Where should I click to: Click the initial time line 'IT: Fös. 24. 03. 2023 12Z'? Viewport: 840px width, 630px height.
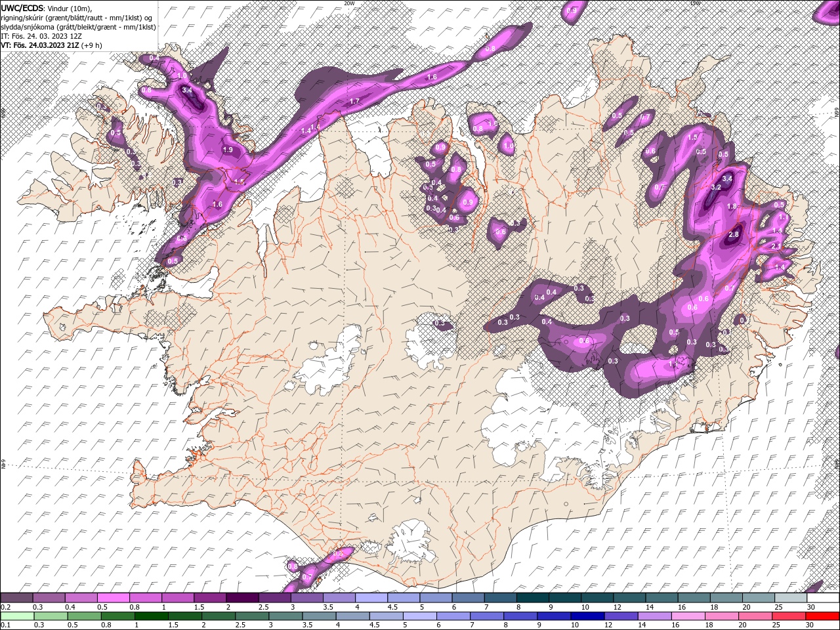pos(41,36)
